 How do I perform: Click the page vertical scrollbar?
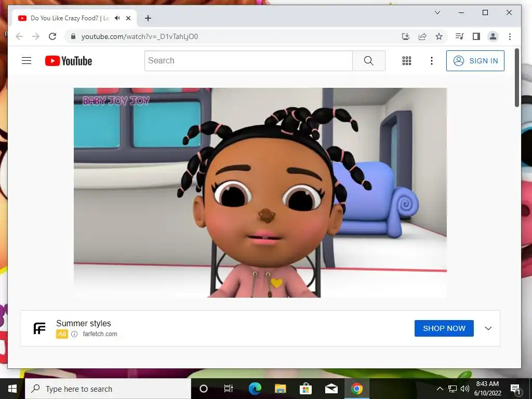coord(517,78)
